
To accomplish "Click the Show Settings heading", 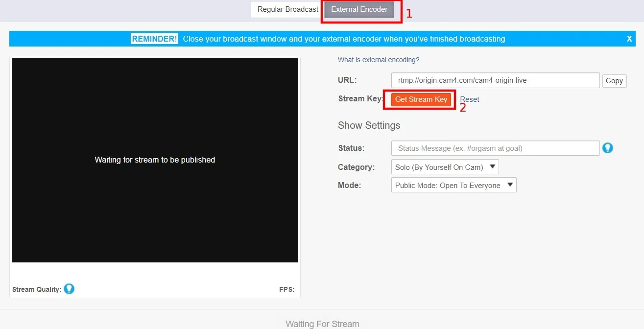I will pyautogui.click(x=369, y=125).
